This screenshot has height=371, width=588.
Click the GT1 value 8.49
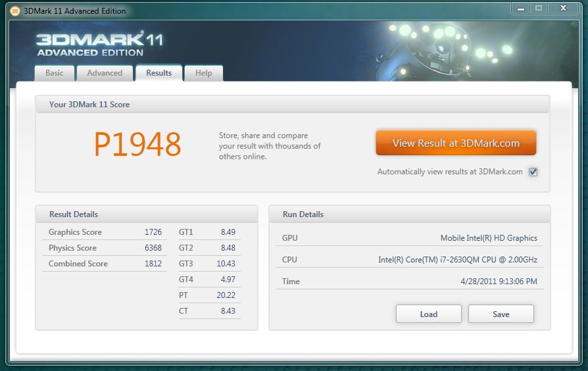(x=228, y=232)
